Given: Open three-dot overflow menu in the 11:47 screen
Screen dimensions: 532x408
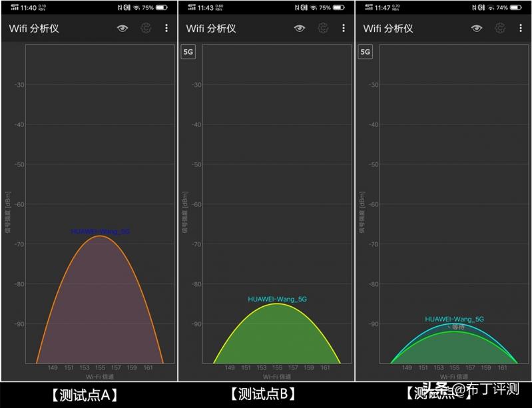Looking at the screenshot, I should [x=521, y=28].
